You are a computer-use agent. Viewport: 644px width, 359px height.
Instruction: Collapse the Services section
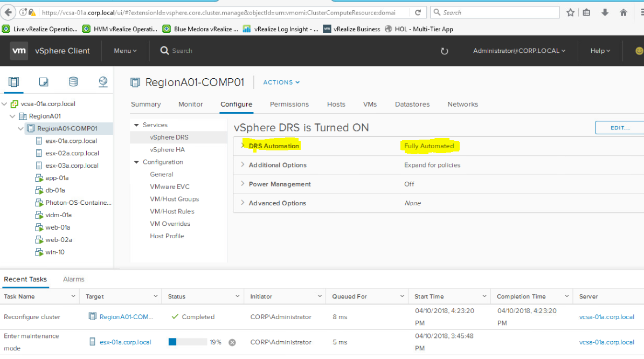136,125
